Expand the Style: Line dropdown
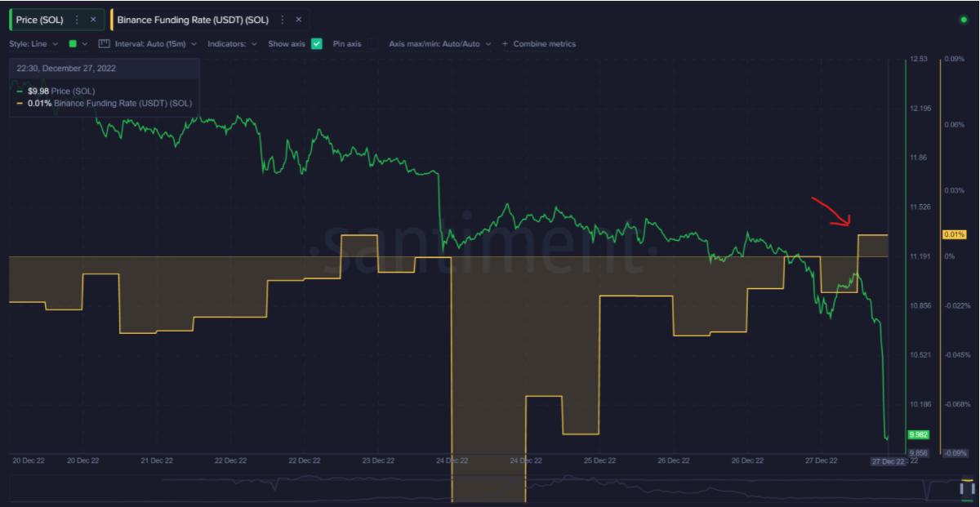The height and width of the screenshot is (507, 980). pyautogui.click(x=33, y=43)
